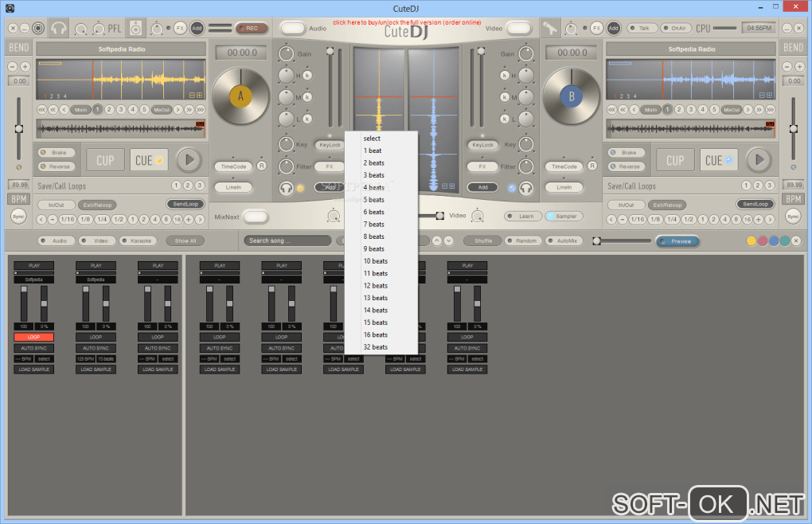The image size is (812, 524).
Task: Click the buy/unlock full version link
Action: coord(407,22)
